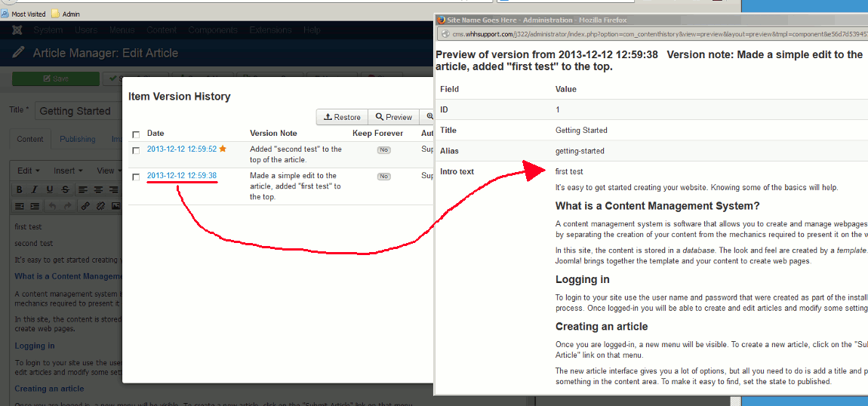This screenshot has width=868, height=406.
Task: Click the Align right icon in the editor
Action: (114, 189)
